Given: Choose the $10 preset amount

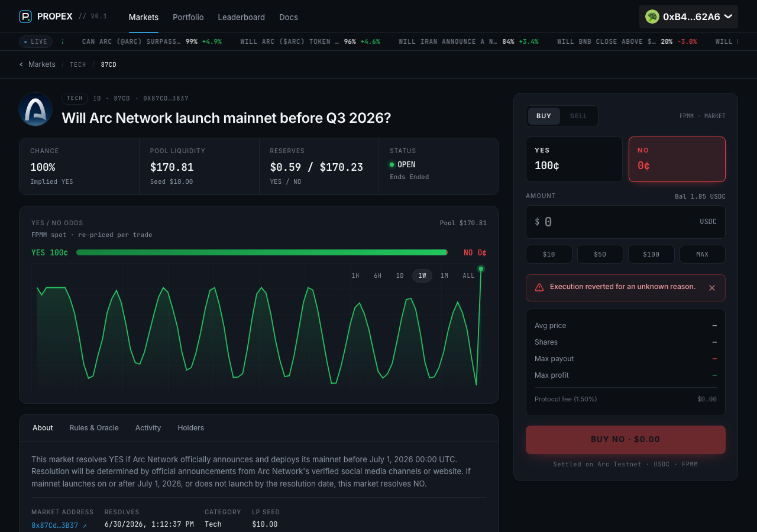Looking at the screenshot, I should tap(549, 254).
